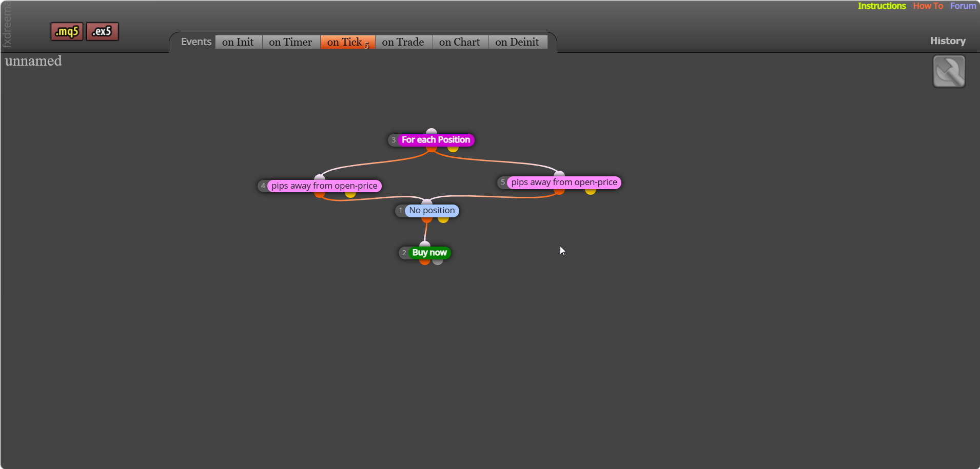Switch to the on Timer tab
The width and height of the screenshot is (980, 469).
[290, 42]
